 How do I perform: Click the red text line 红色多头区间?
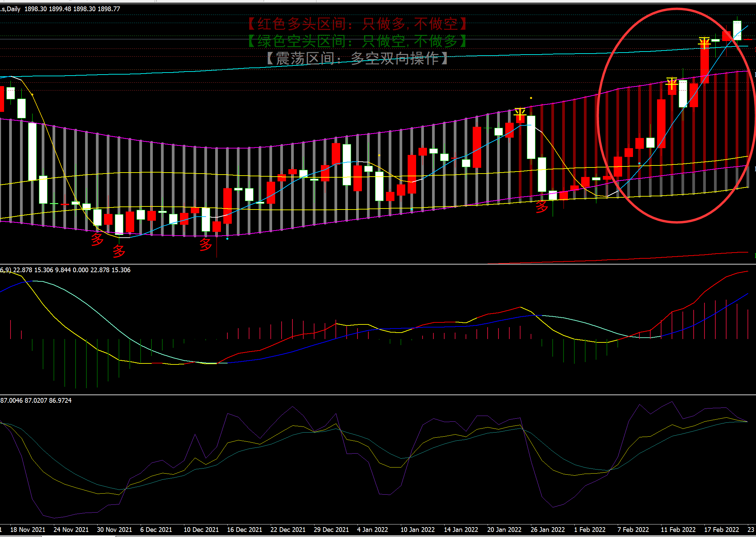click(x=357, y=24)
